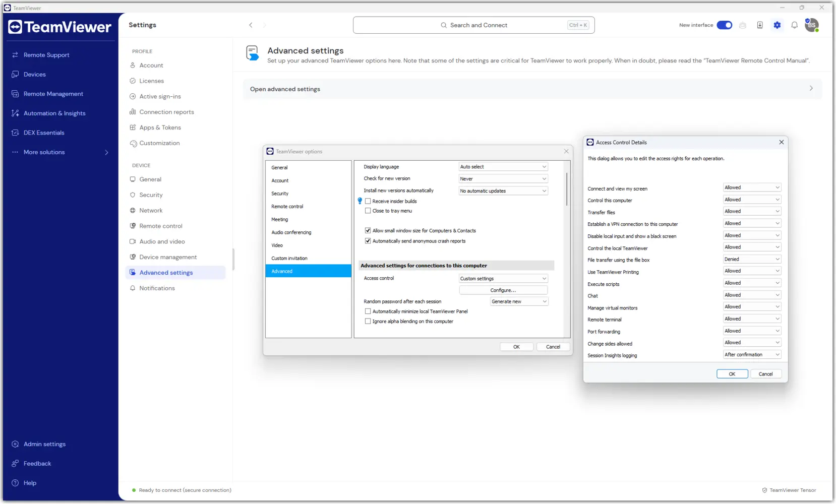Go back with the left arrow
Image resolution: width=836 pixels, height=504 pixels.
pyautogui.click(x=251, y=25)
